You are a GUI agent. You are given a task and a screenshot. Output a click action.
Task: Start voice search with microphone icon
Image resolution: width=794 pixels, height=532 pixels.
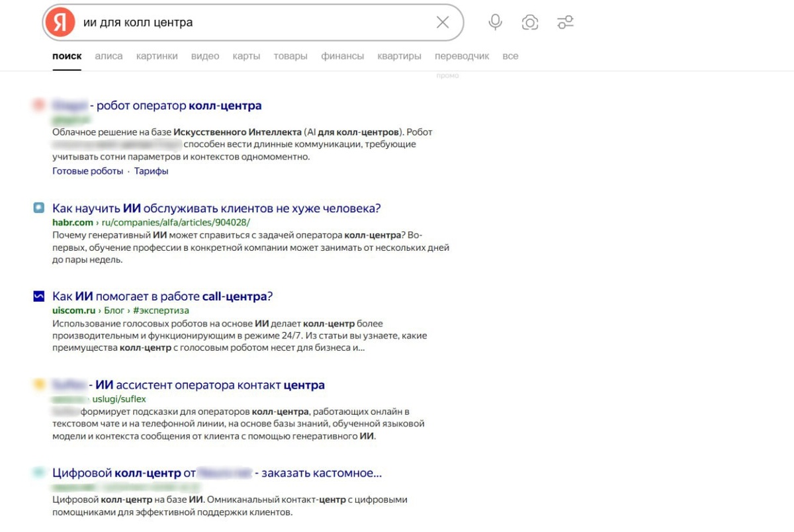click(495, 22)
